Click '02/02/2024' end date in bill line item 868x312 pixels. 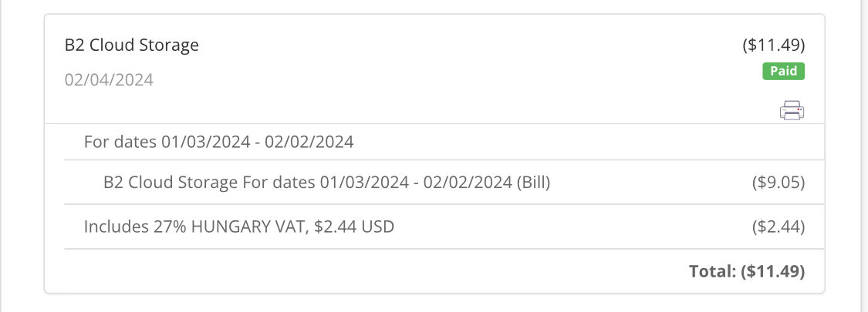(x=468, y=182)
